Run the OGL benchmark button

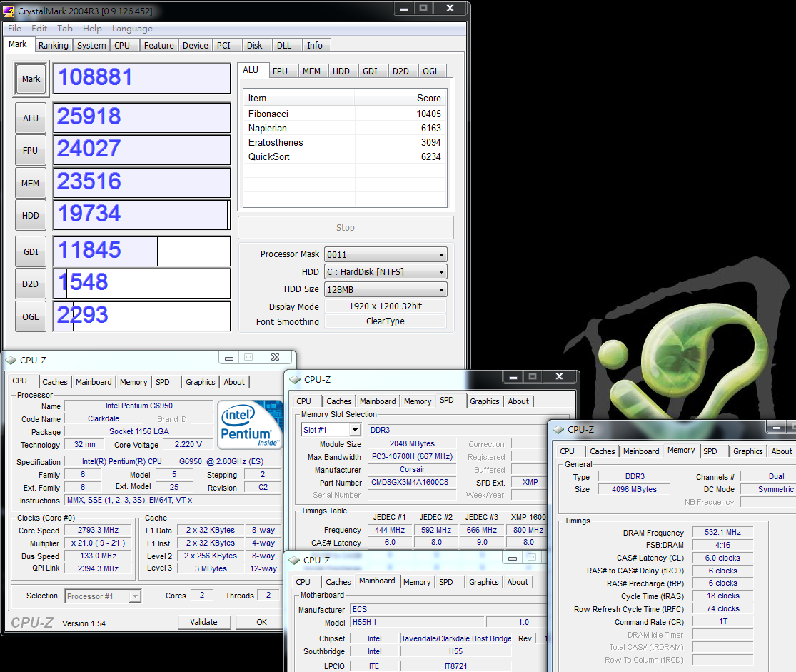coord(31,316)
